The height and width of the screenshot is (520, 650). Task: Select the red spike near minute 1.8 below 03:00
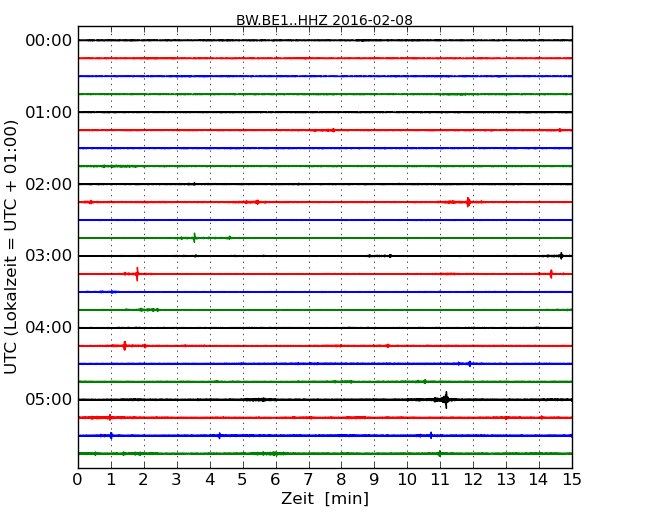[137, 274]
